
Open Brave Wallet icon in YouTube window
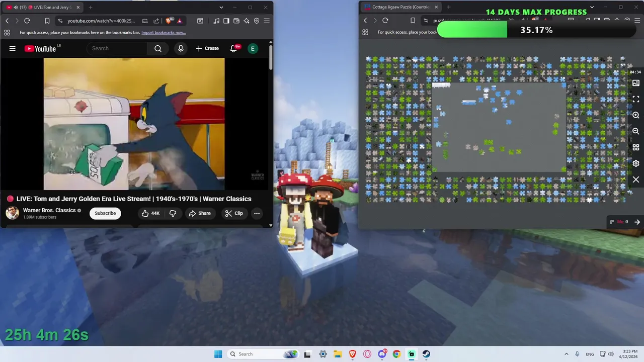tap(236, 21)
